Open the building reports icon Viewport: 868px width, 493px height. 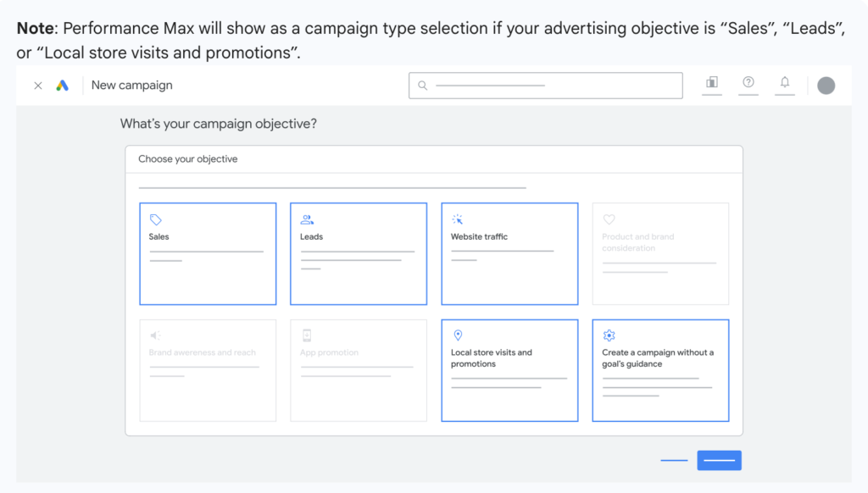pos(712,82)
